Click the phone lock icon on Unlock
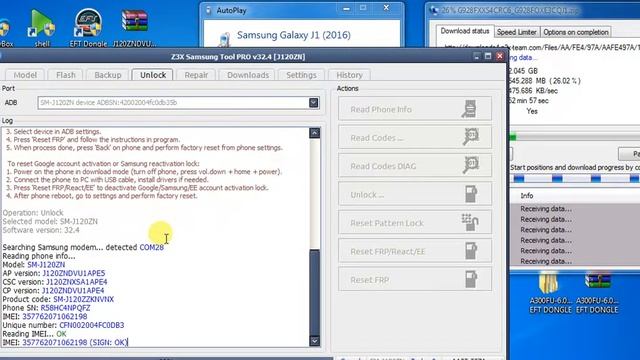This screenshot has height=360, width=640. [x=471, y=194]
